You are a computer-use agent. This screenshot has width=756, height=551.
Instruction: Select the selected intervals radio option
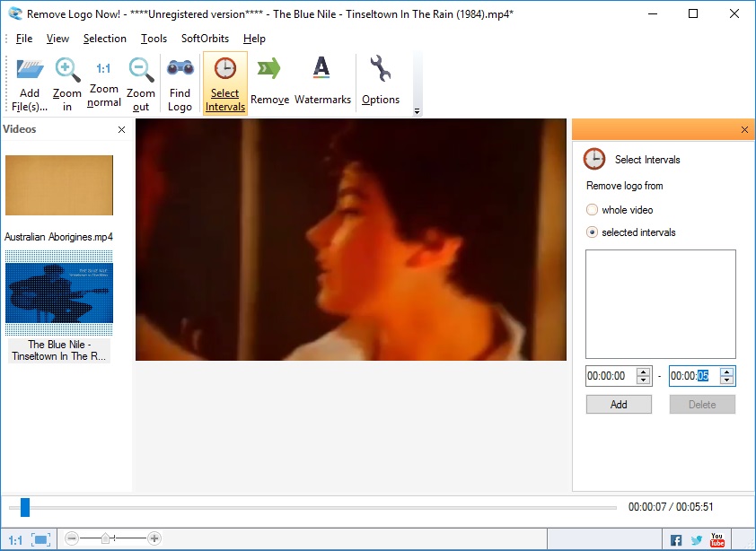pyautogui.click(x=592, y=232)
